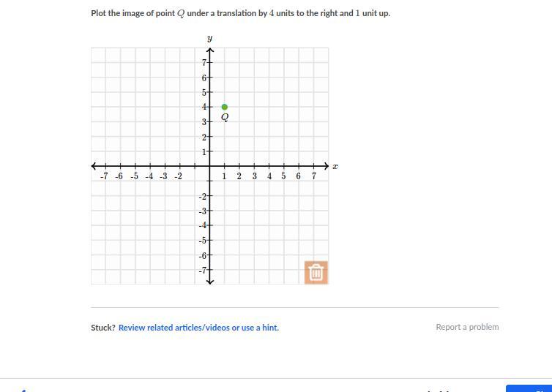Open the review articles or hint link

pos(198,328)
